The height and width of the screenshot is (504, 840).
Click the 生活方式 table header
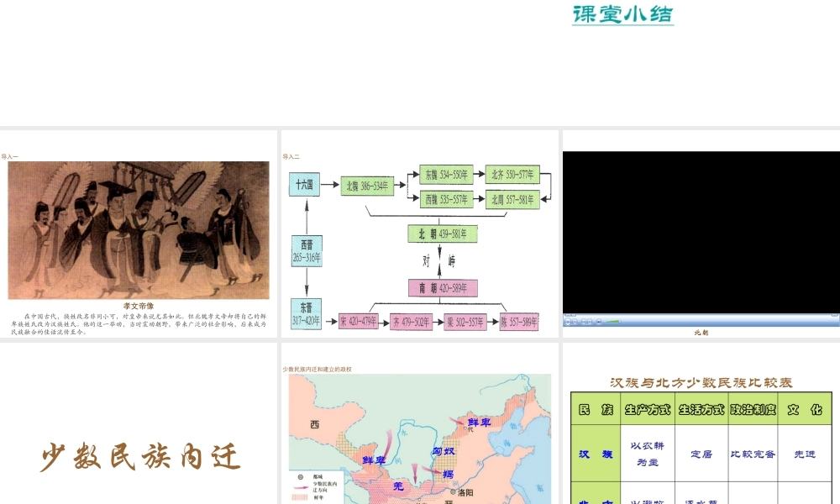click(701, 410)
